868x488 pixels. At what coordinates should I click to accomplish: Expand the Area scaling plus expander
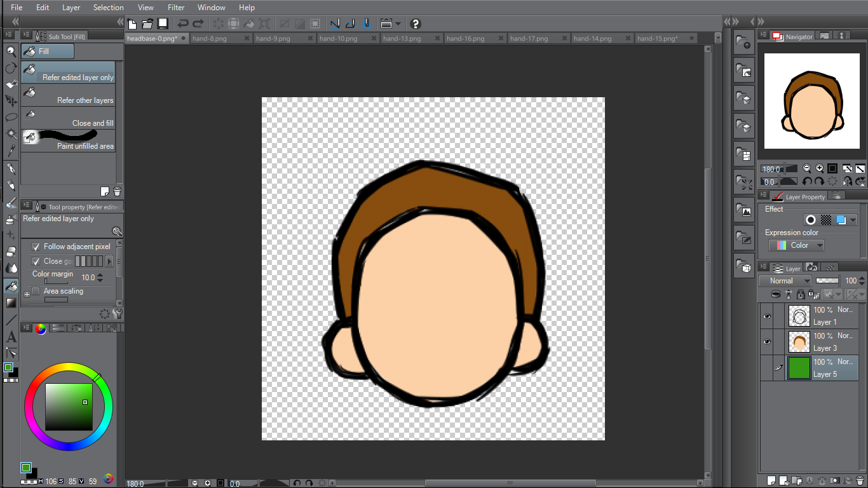[27, 294]
